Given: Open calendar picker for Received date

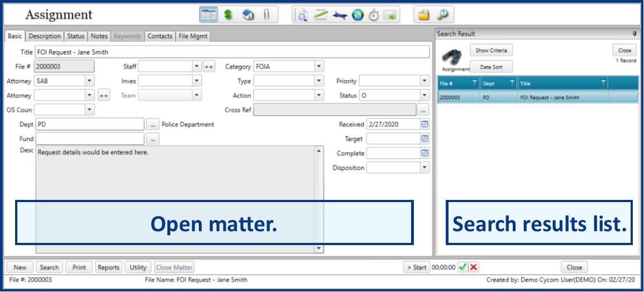Looking at the screenshot, I should 424,124.
